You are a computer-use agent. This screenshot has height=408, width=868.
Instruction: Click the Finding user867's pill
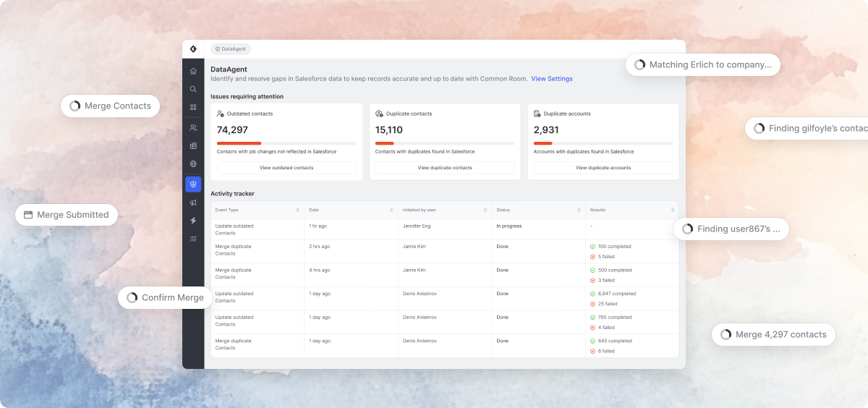coord(731,229)
